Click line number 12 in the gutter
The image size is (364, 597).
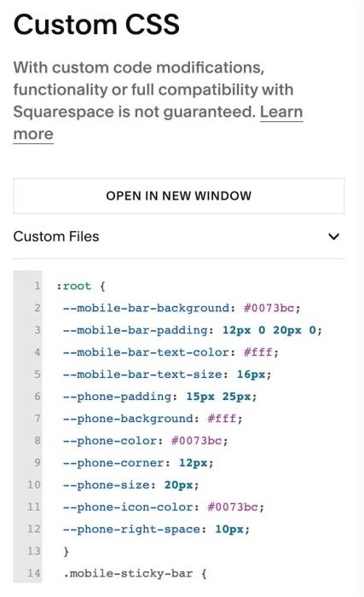(x=33, y=529)
